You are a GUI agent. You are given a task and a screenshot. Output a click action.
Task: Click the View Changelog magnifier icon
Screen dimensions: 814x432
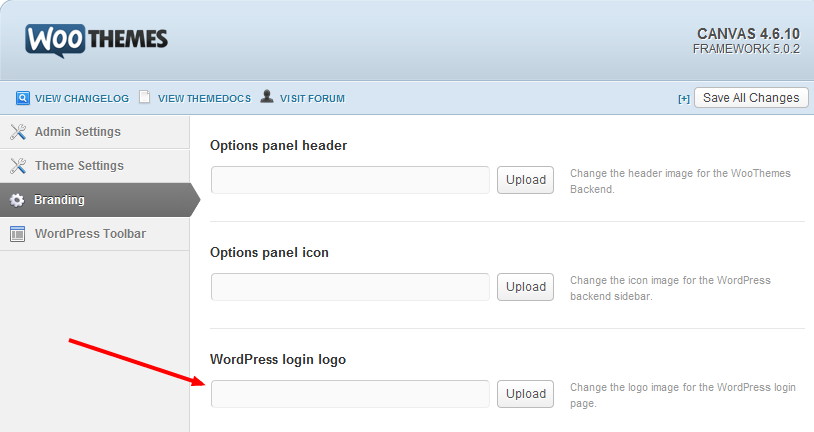tap(22, 98)
